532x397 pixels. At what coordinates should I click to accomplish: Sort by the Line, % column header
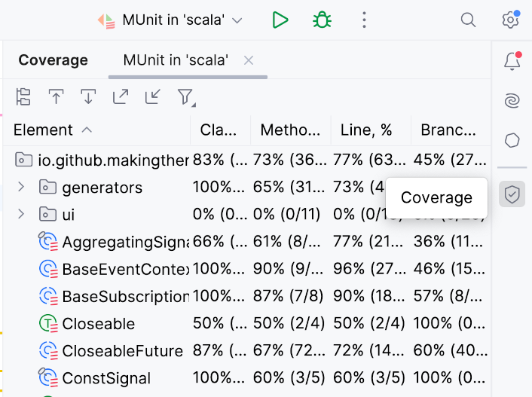click(366, 130)
